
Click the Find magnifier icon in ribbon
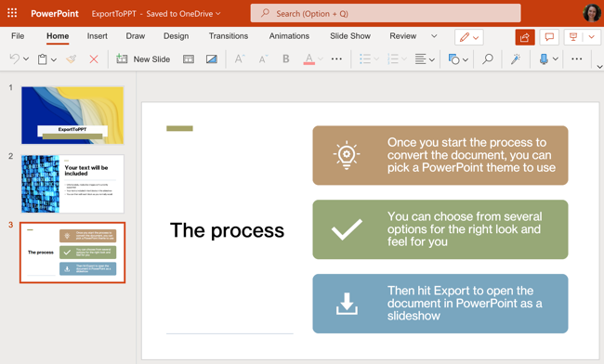pyautogui.click(x=488, y=58)
